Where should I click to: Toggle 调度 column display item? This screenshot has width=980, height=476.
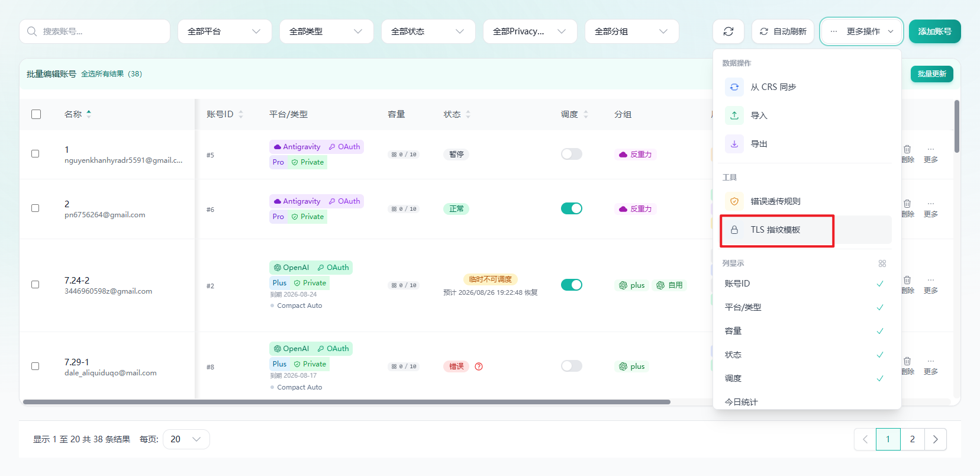pyautogui.click(x=805, y=378)
